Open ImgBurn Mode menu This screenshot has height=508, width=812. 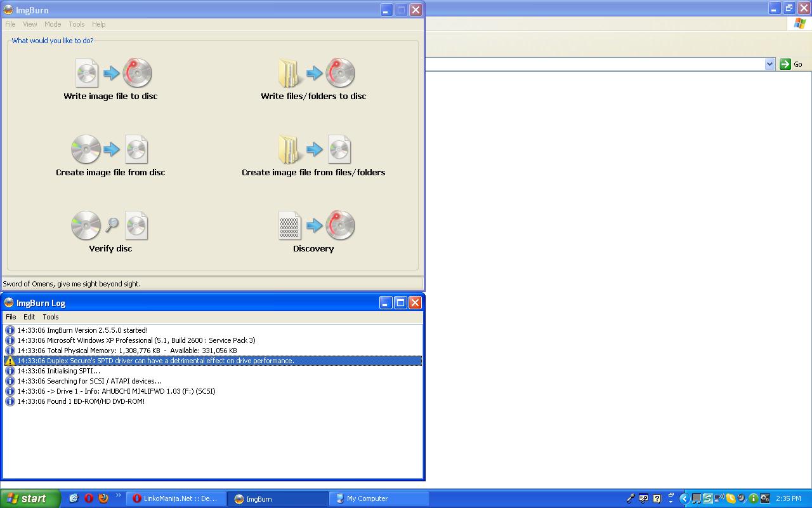click(53, 24)
